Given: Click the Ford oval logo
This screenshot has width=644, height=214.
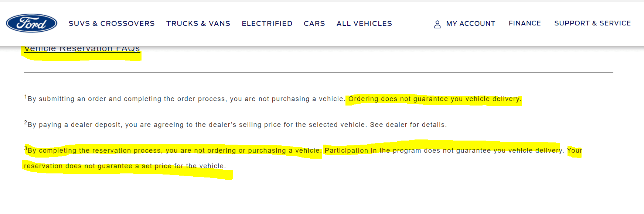Looking at the screenshot, I should pos(32,23).
